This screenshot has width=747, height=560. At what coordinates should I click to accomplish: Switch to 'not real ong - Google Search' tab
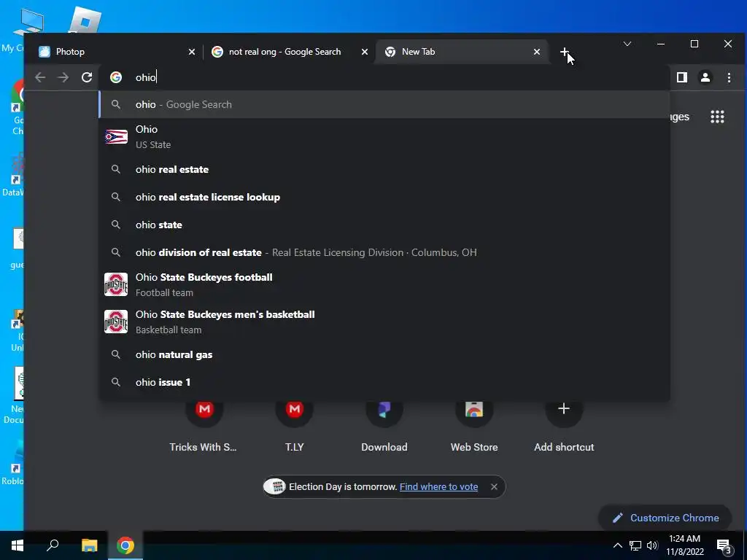[x=289, y=52]
